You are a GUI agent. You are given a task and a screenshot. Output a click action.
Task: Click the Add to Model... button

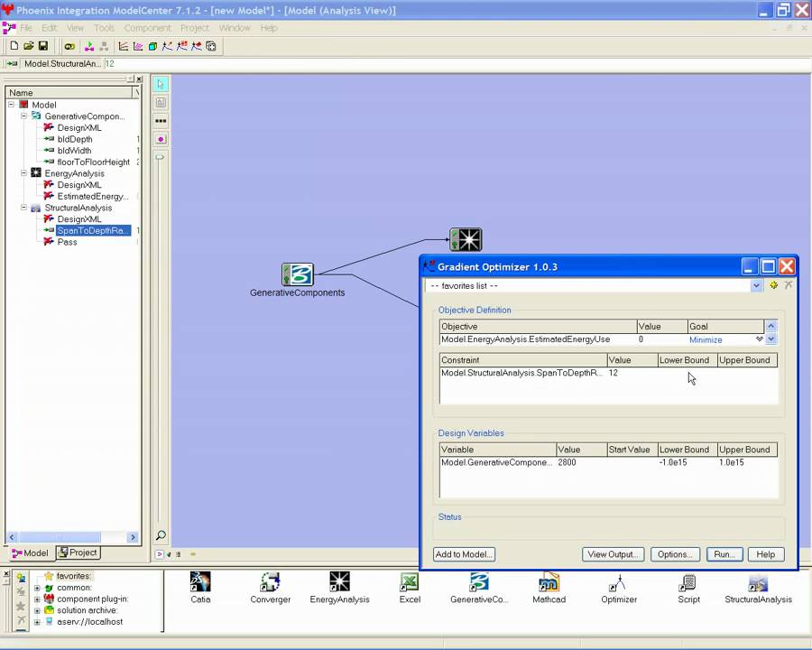coord(464,554)
